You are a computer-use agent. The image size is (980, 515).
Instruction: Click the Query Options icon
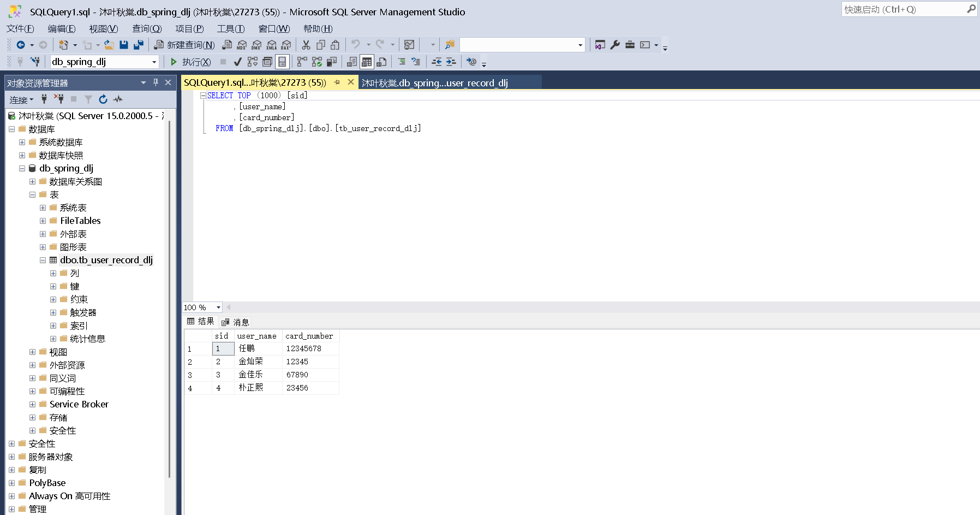point(267,62)
